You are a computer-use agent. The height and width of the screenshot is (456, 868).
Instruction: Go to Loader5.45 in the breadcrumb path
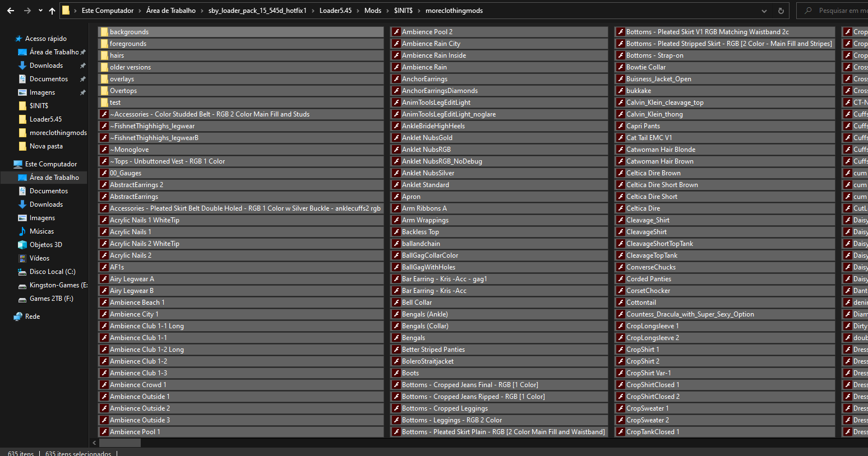point(335,11)
